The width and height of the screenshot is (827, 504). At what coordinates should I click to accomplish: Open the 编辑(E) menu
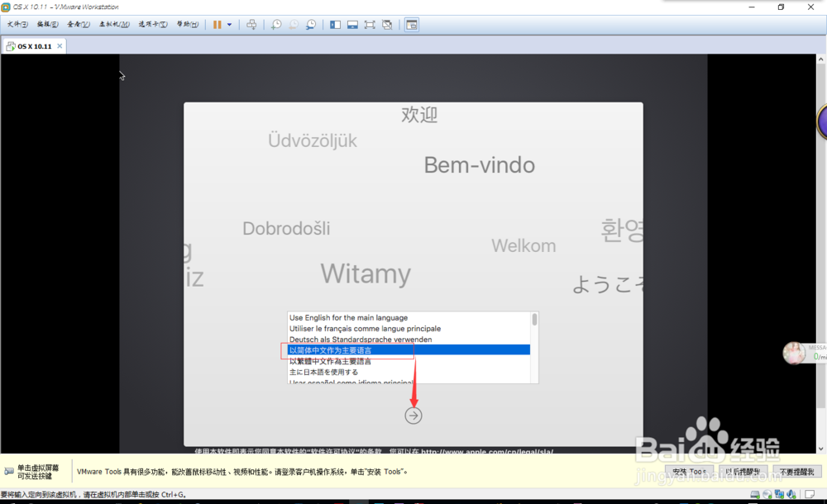47,24
